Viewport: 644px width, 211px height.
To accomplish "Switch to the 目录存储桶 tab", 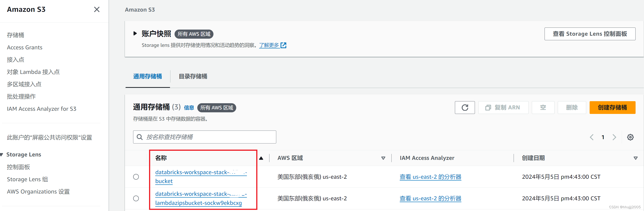I will [193, 76].
